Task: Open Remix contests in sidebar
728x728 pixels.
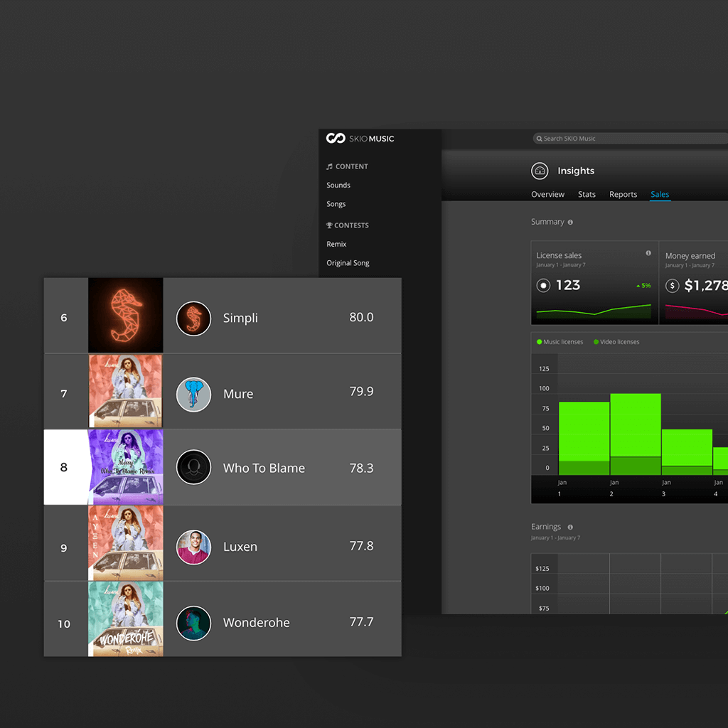Action: pos(336,244)
